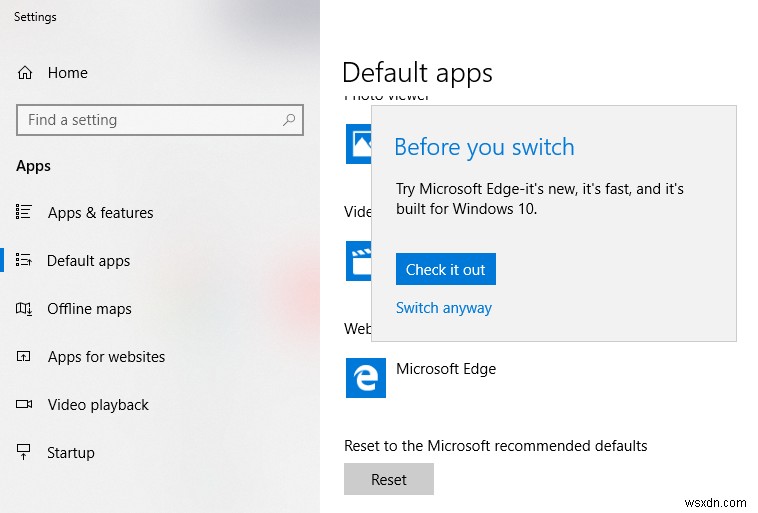Click the Before you switch title
The image size is (758, 513).
tap(484, 147)
